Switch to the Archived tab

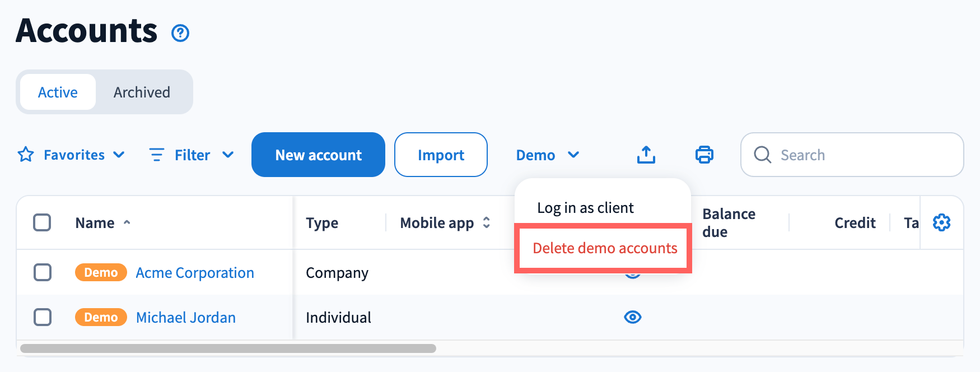(x=142, y=92)
